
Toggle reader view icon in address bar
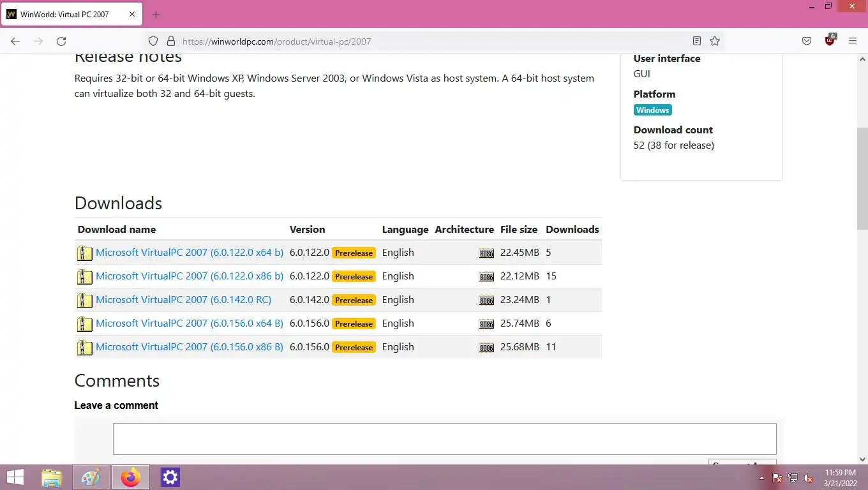click(697, 41)
